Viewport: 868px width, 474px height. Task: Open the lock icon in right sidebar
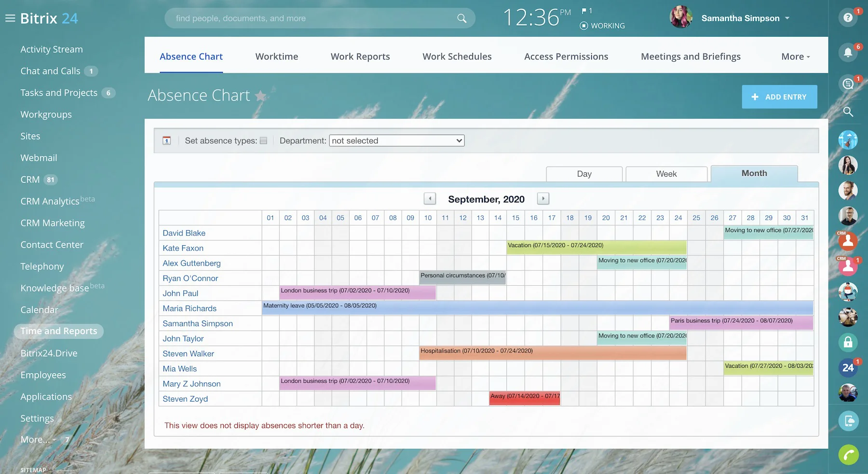tap(848, 343)
